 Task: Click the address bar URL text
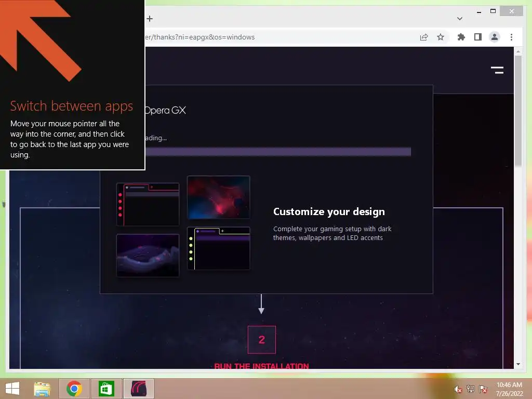(x=199, y=37)
